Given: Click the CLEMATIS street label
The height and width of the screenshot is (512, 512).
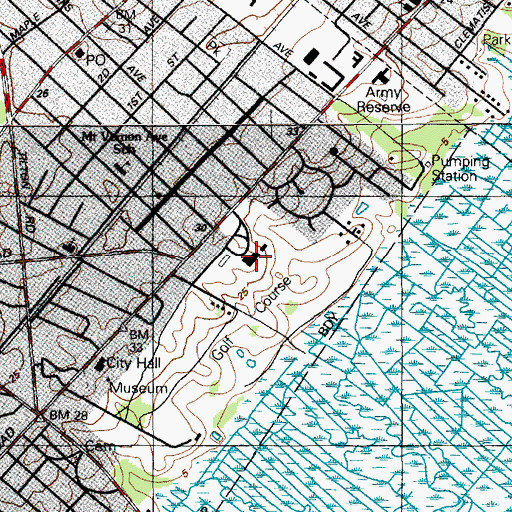Looking at the screenshot, I should click(x=473, y=27).
